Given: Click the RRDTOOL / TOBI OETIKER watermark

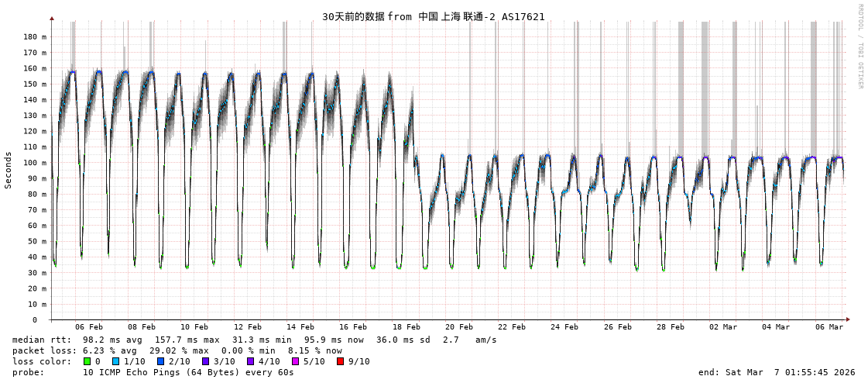Looking at the screenshot, I should 860,47.
